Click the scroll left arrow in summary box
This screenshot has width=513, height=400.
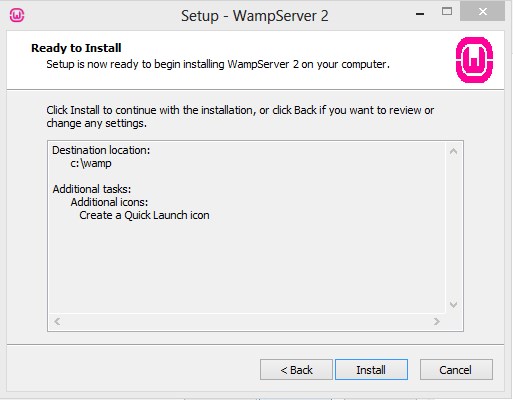click(57, 321)
